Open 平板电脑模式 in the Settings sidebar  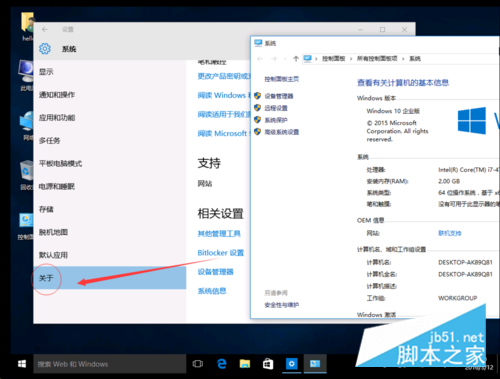pos(60,163)
